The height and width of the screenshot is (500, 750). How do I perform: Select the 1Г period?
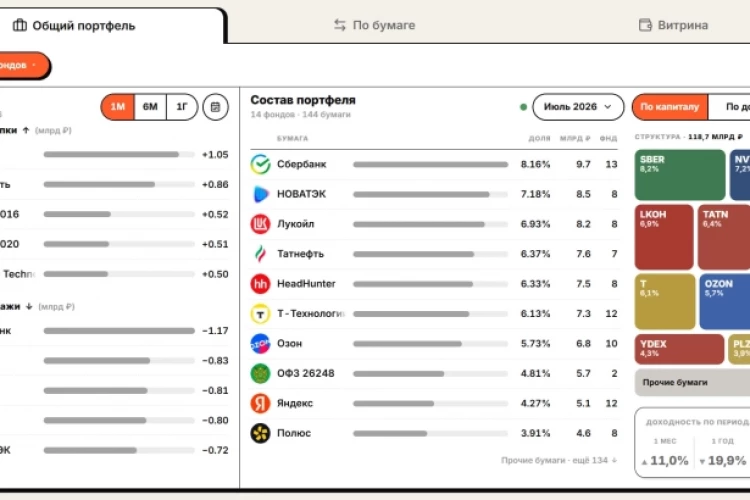pos(182,107)
